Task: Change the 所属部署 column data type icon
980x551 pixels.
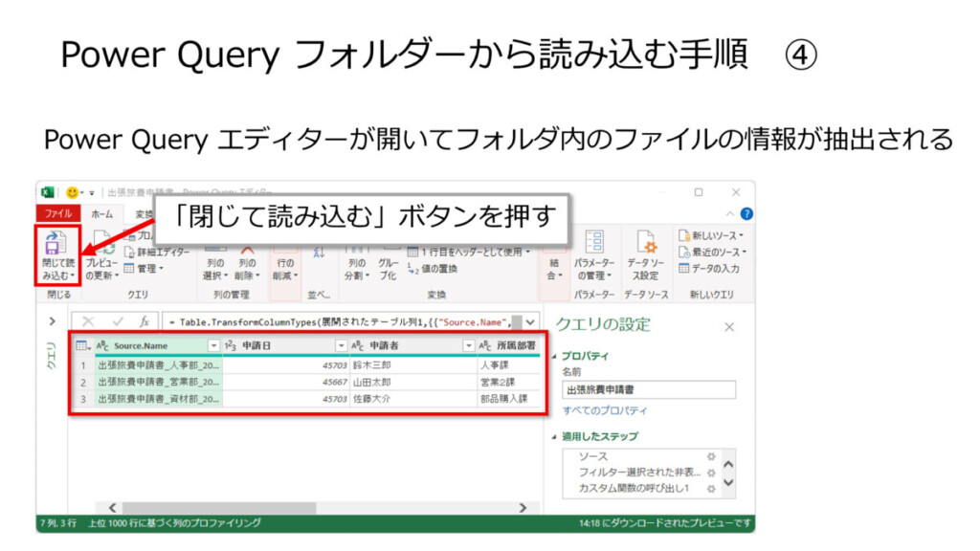Action: point(485,345)
